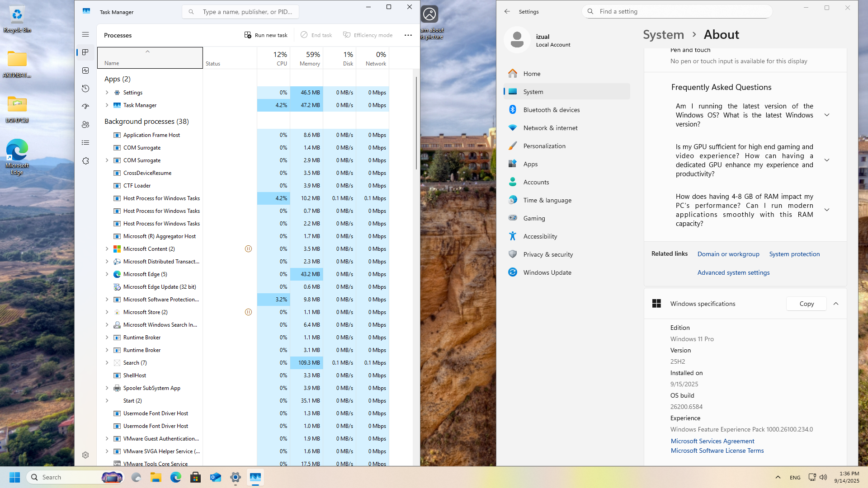
Task: Open File Explorer from taskbar
Action: pyautogui.click(x=156, y=477)
